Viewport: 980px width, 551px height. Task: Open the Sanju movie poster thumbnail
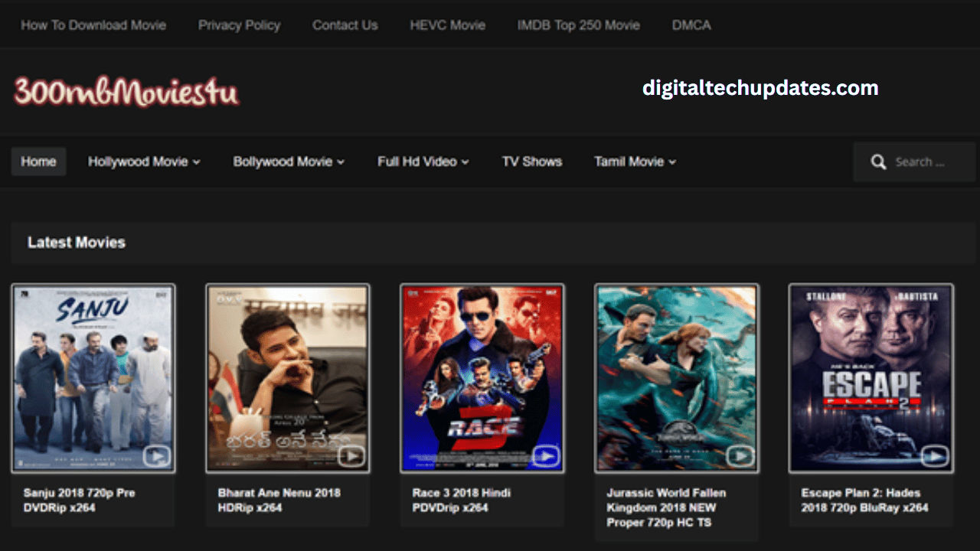point(93,378)
